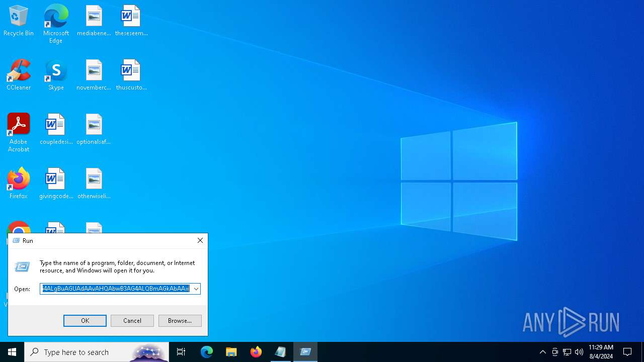Open File Explorer from the taskbar
This screenshot has width=644, height=362.
[231, 352]
